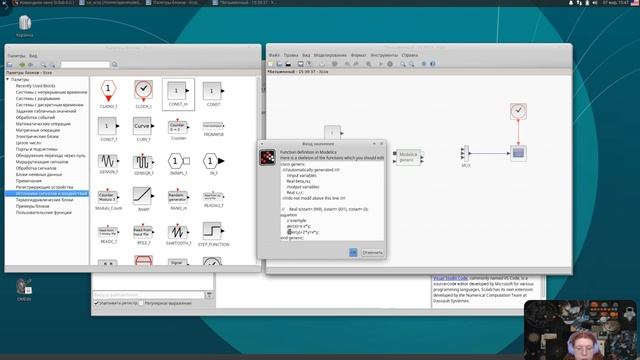640x360 pixels.
Task: Stop simulation from the Xcos toolbar
Action: [390, 64]
